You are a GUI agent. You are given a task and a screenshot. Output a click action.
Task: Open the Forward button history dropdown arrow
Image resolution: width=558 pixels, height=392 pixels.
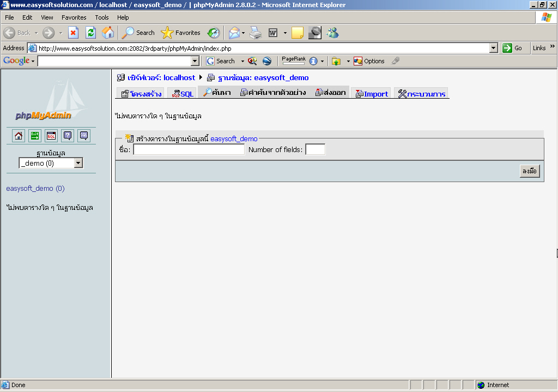coord(60,33)
